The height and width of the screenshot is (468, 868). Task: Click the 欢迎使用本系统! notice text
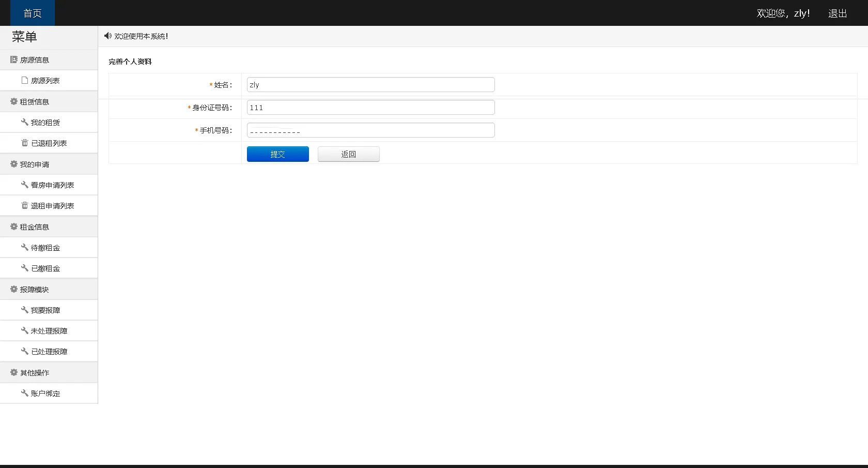141,36
